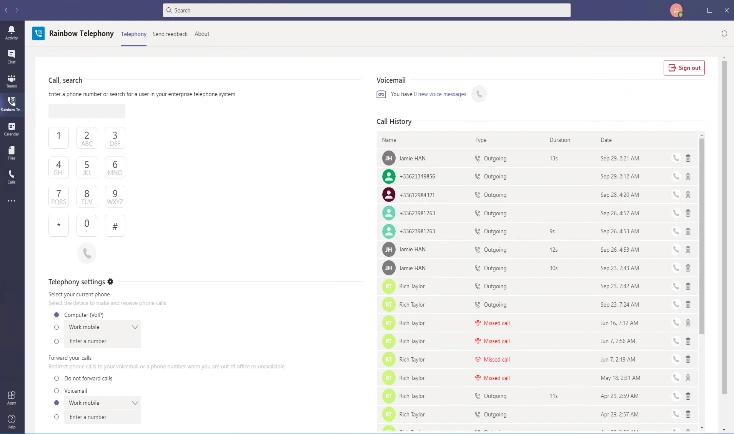Open Calendar in the Teams sidebar
This screenshot has height=434, width=734.
[x=11, y=129]
